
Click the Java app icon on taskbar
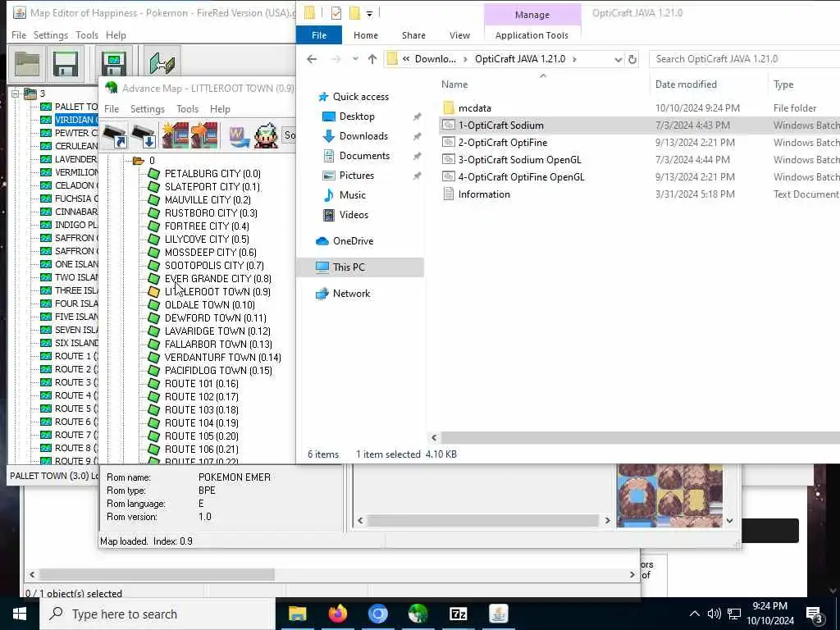click(498, 614)
